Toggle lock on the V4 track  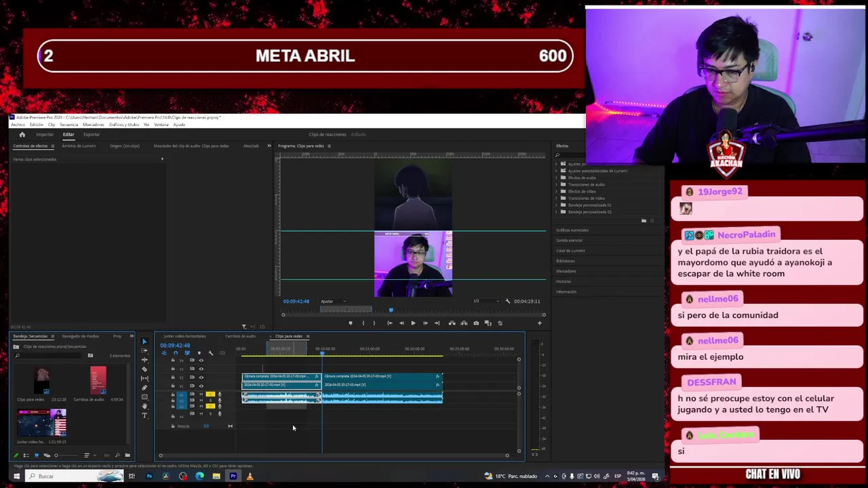click(173, 361)
